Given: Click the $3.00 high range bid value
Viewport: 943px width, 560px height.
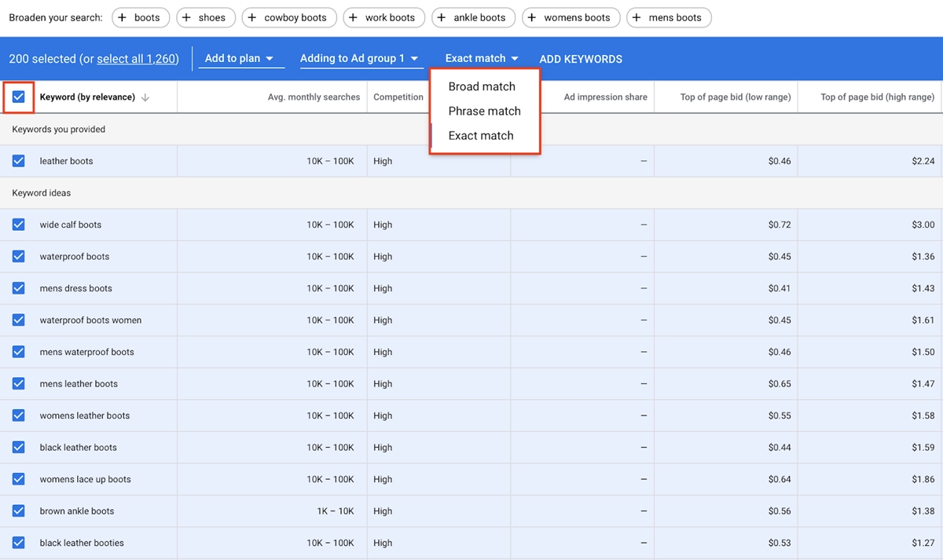Looking at the screenshot, I should click(923, 225).
